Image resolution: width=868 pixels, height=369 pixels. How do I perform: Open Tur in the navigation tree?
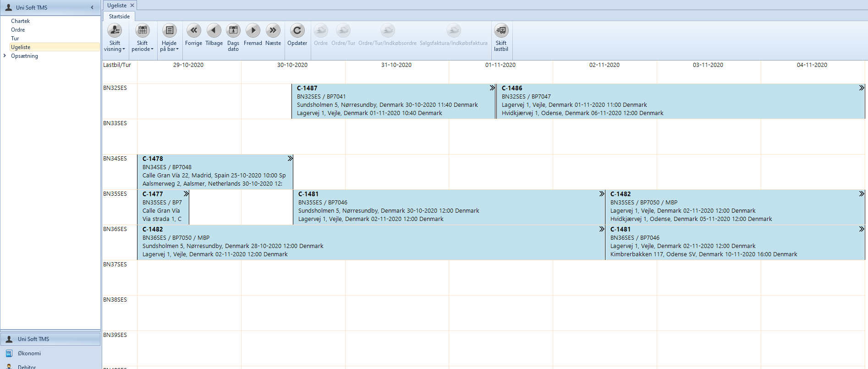[15, 39]
